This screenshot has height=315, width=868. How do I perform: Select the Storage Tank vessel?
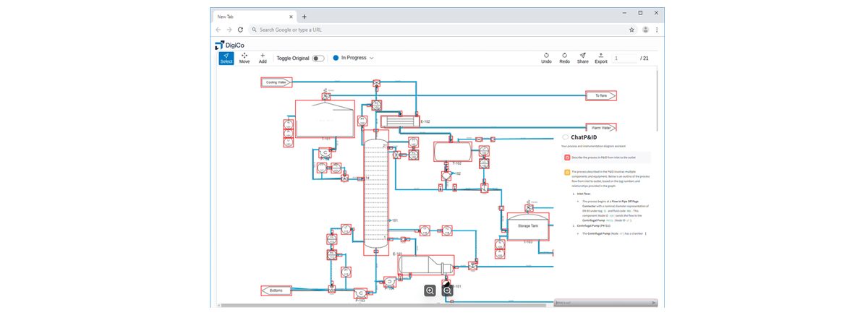(527, 225)
